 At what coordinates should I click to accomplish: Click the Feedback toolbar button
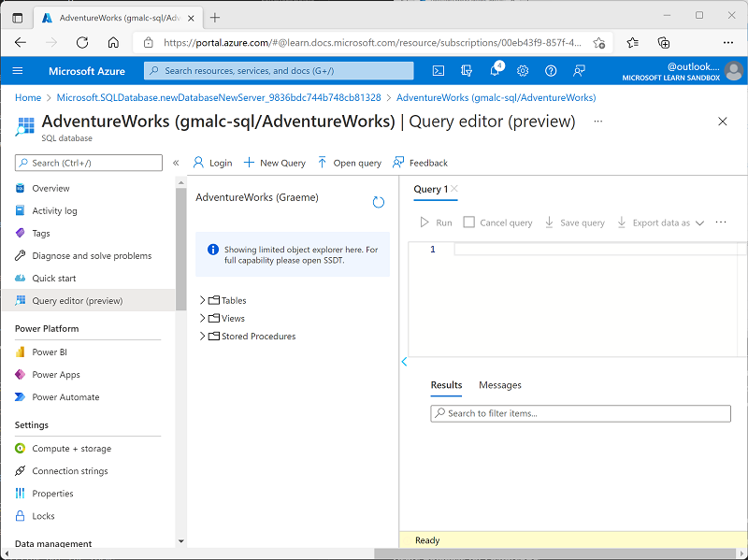pyautogui.click(x=420, y=163)
